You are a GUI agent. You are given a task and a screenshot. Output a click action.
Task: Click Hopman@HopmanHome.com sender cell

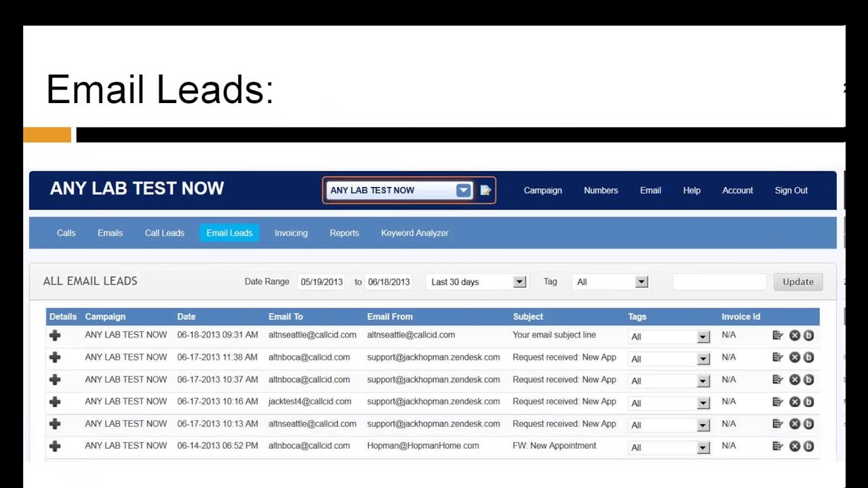(423, 446)
